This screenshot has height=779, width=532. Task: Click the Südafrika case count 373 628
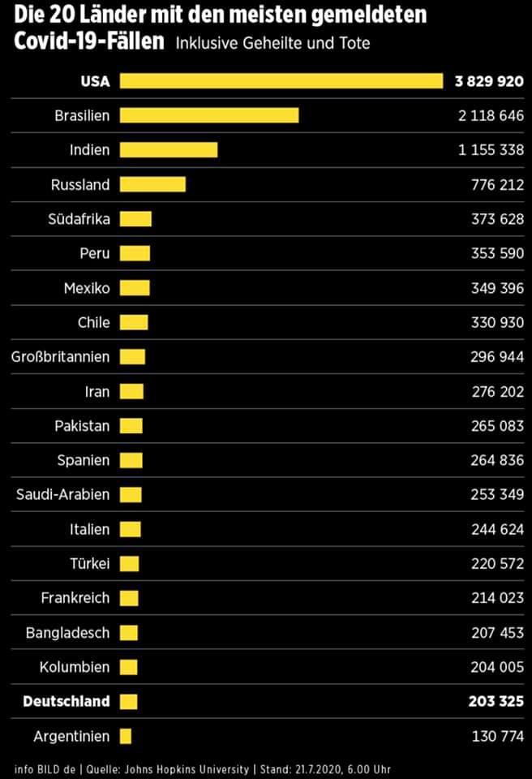(497, 219)
